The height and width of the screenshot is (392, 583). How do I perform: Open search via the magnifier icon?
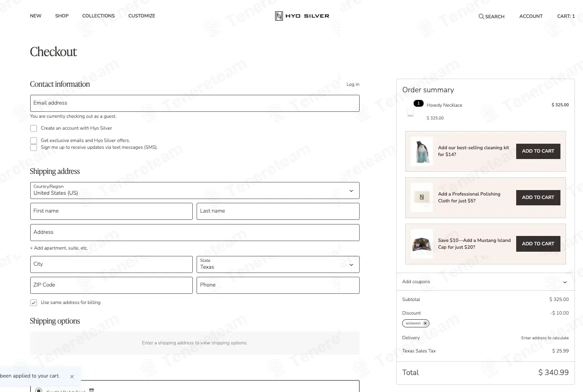481,17
